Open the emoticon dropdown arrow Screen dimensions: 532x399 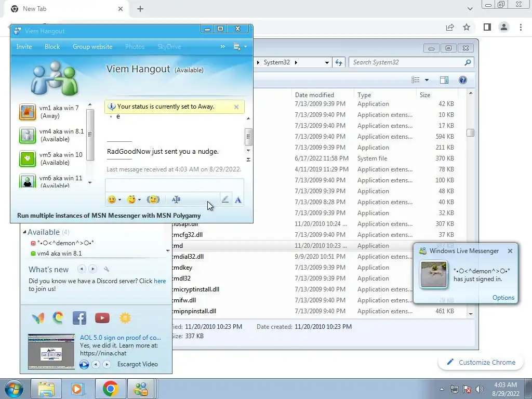119,200
